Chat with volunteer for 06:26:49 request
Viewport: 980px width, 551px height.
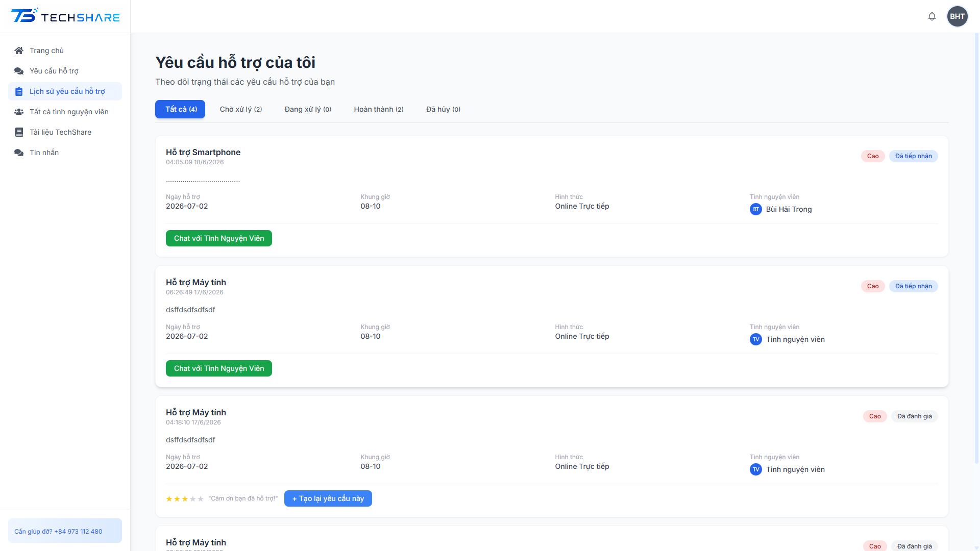click(x=219, y=368)
